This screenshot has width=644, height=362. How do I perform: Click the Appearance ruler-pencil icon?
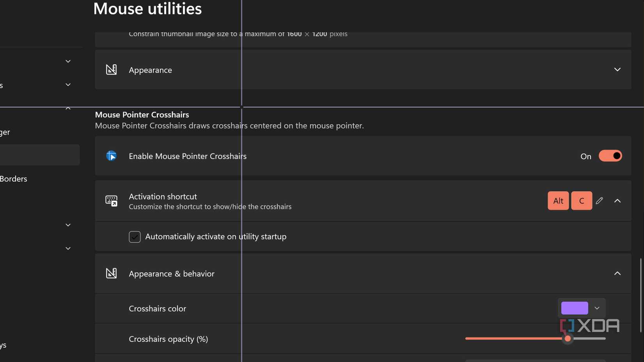[x=111, y=69]
